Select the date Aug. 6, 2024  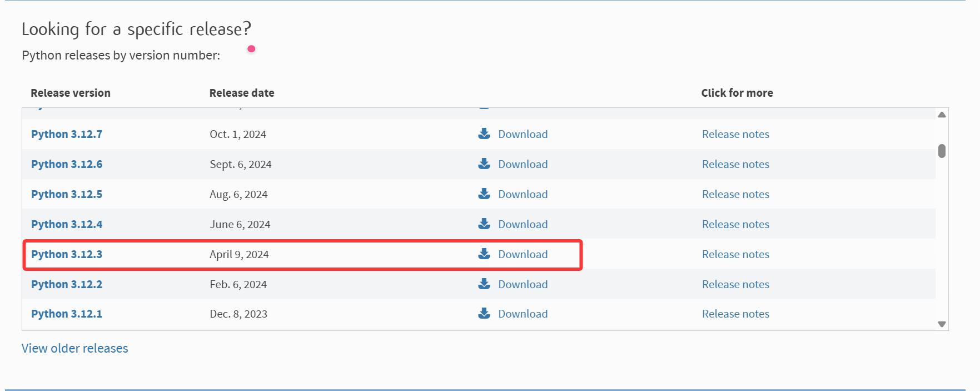tap(238, 194)
